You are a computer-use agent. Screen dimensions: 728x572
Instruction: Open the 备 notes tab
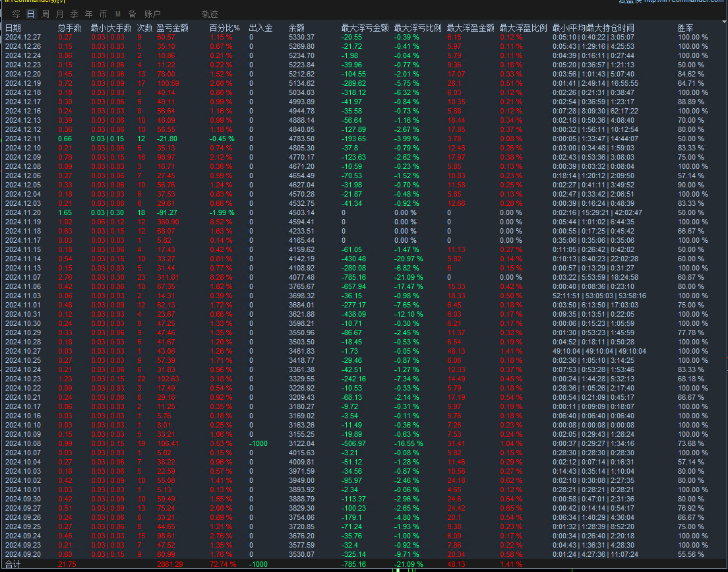[x=133, y=14]
